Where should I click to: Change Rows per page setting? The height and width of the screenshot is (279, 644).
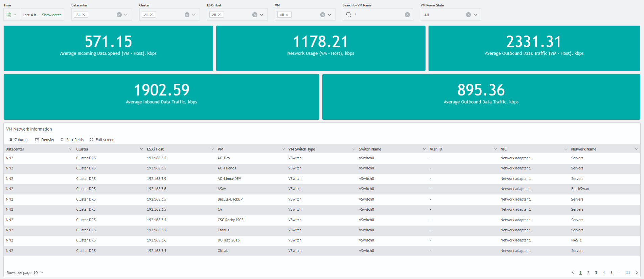click(25, 273)
